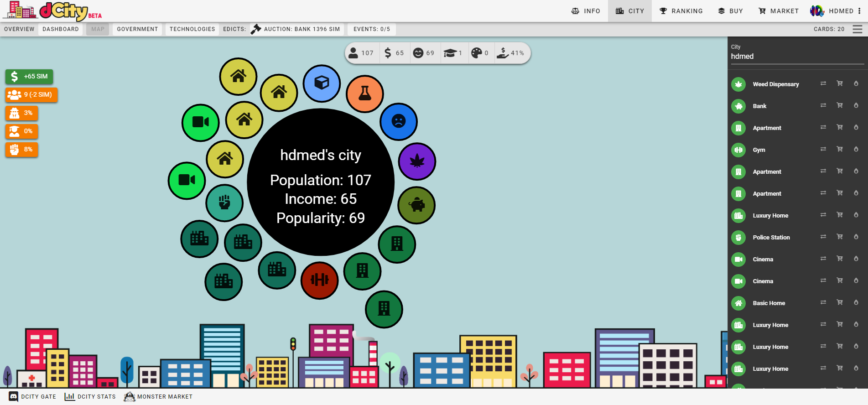Select the purple weed leaf circle
868x405 pixels.
tap(417, 161)
